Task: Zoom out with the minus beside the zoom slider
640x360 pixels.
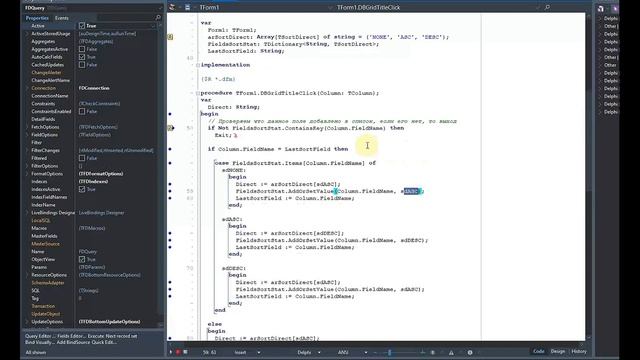Action: pos(375,352)
